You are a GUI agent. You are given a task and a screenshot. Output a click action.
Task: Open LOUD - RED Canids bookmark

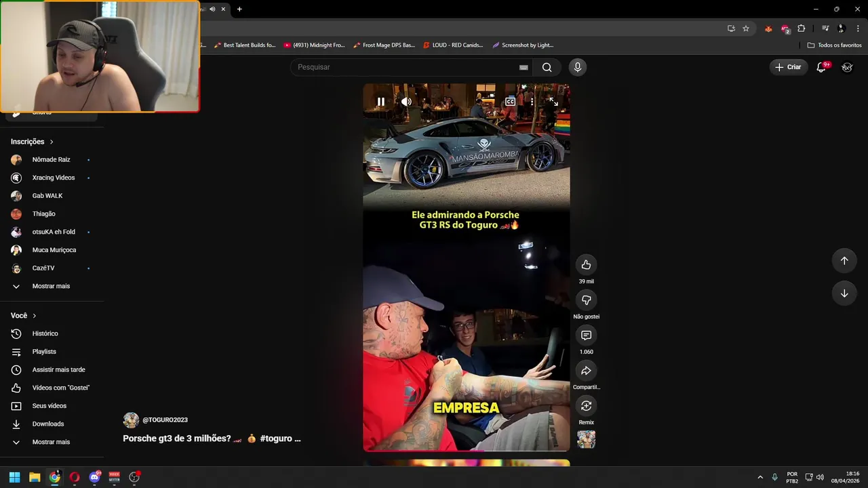coord(453,45)
